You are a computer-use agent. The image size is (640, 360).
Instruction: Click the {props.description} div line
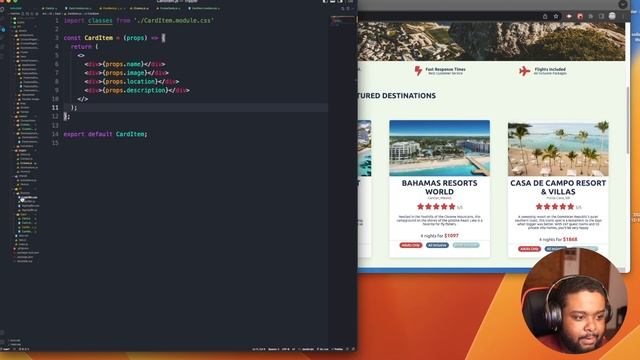pos(137,90)
